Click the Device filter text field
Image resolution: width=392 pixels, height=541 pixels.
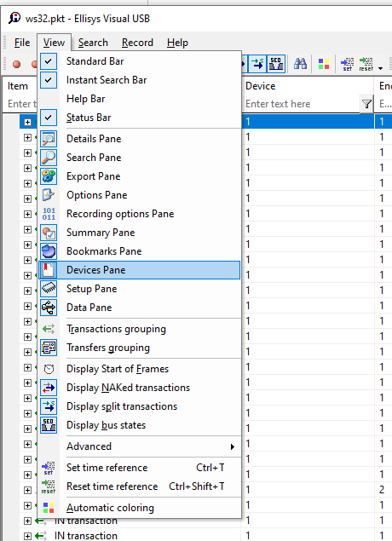(302, 104)
